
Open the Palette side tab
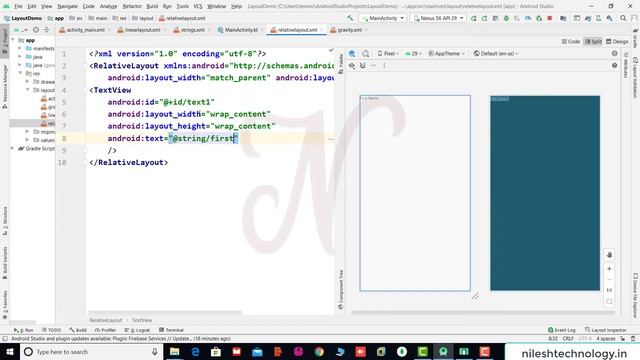(x=341, y=64)
